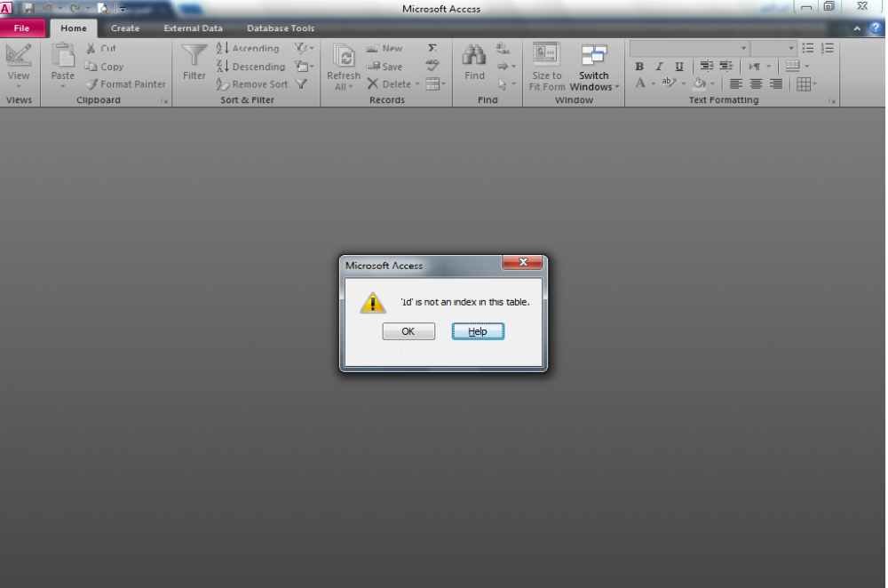Expand the Paste dropdown arrow
888x588 pixels.
[x=62, y=87]
